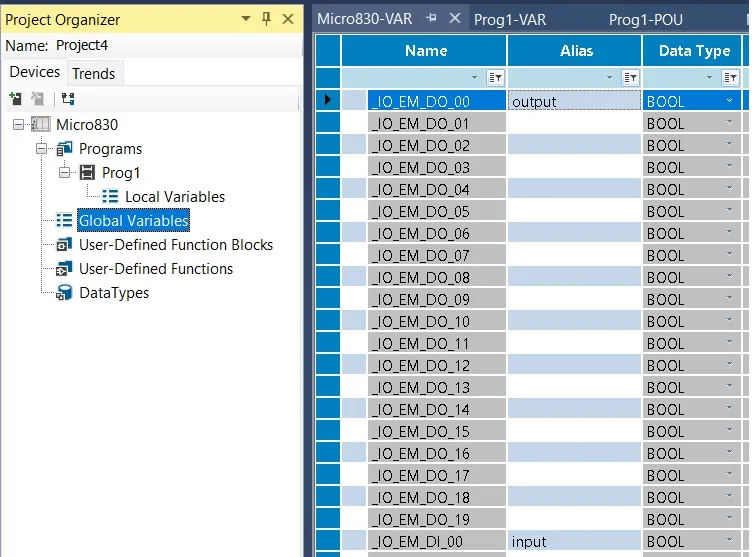This screenshot has width=752, height=557.
Task: Open the Prog1-POU tab
Action: click(646, 20)
